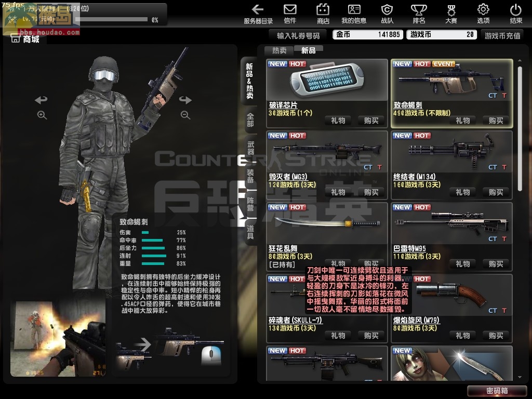Screen dimensions: 532x399
Task: Click the 碎魂者 (SKULL-7) name link
Action: [x=295, y=320]
